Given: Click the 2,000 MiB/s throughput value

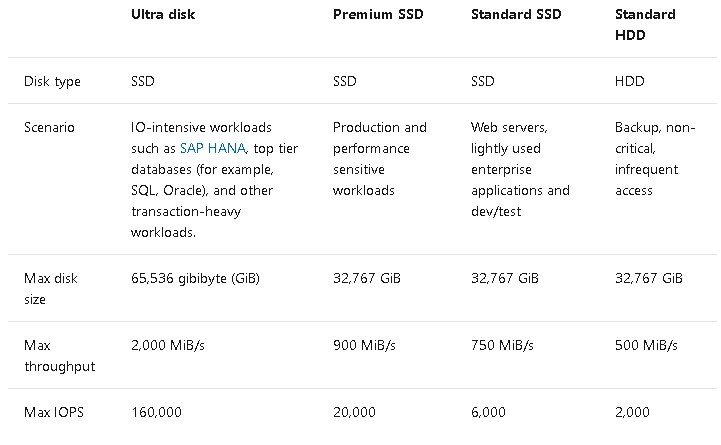Looking at the screenshot, I should pyautogui.click(x=168, y=345).
